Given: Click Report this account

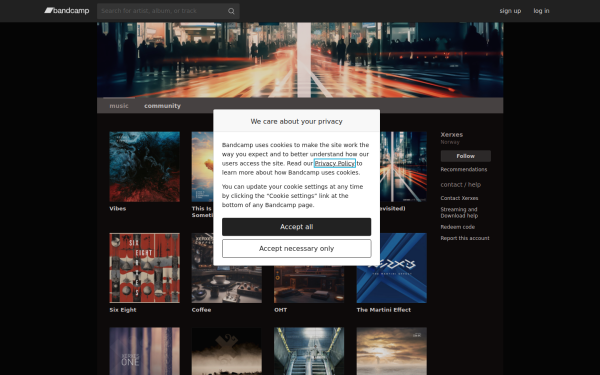Looking at the screenshot, I should coord(465,238).
